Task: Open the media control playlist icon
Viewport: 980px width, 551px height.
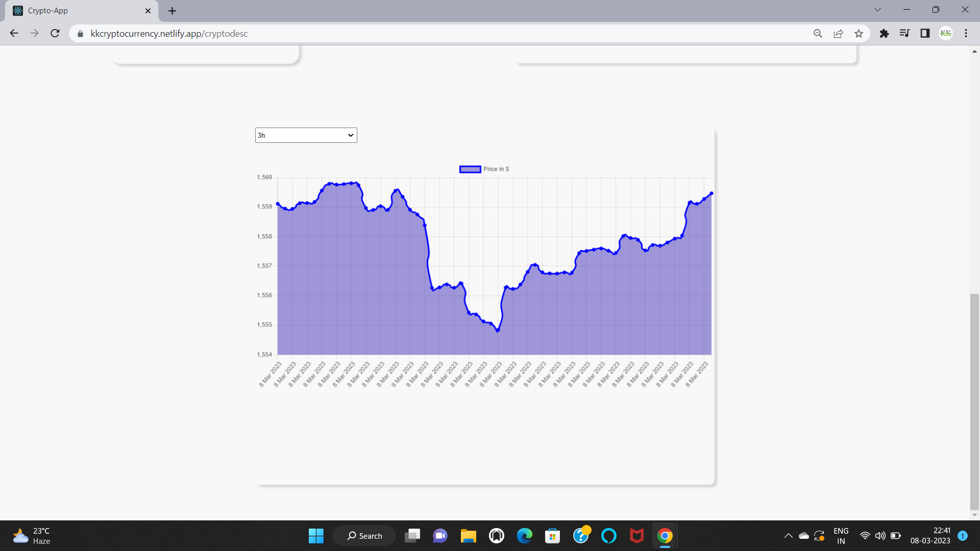Action: pos(904,34)
